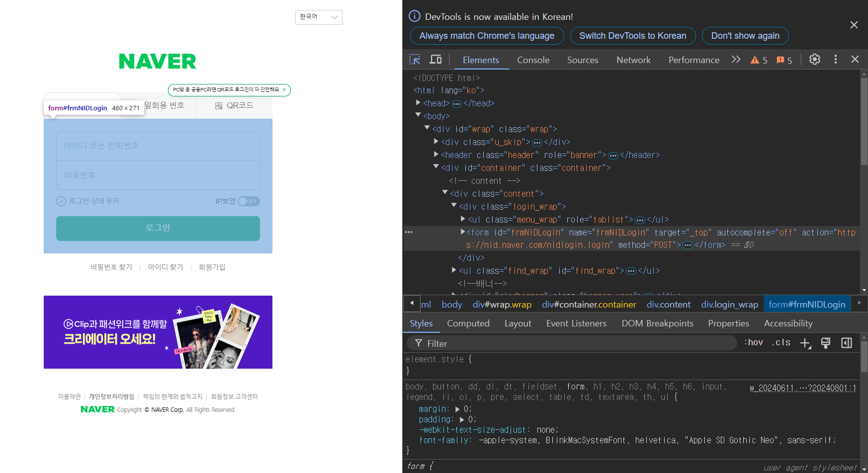Open the Properties pane
Image resolution: width=868 pixels, height=473 pixels.
(728, 323)
